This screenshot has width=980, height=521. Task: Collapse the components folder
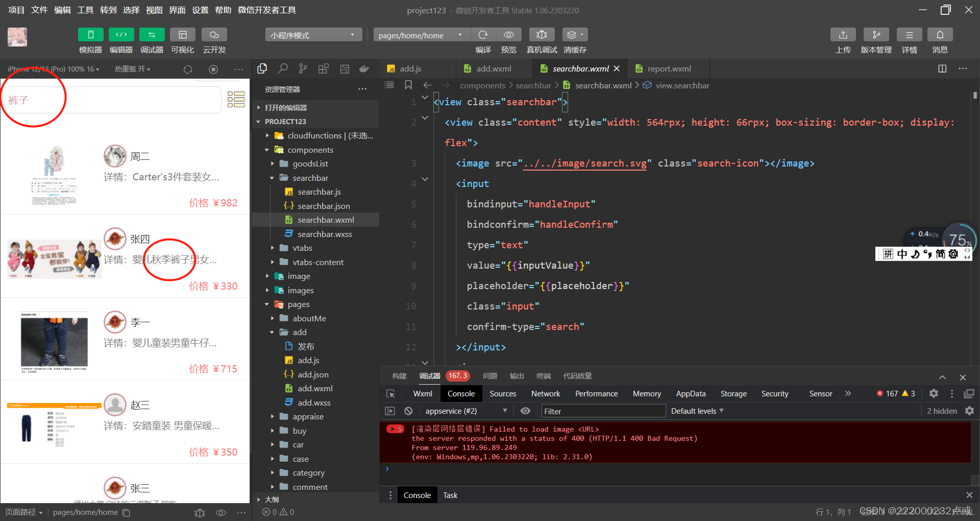tap(267, 150)
